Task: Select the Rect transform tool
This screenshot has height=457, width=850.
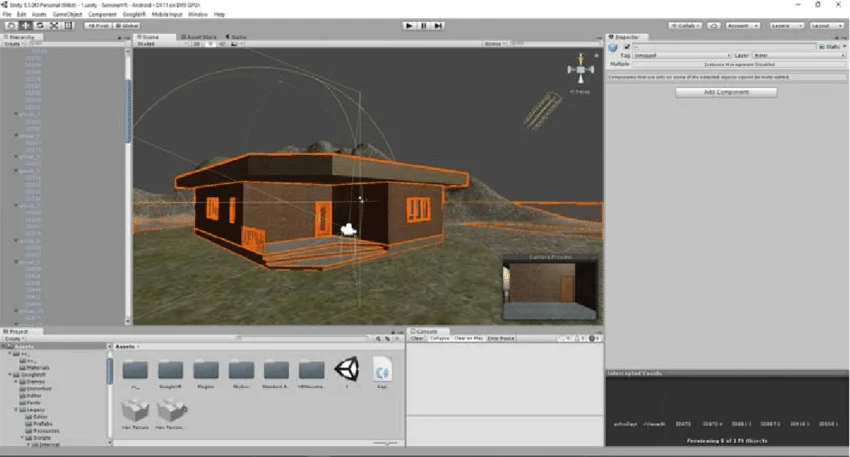Action: coord(69,25)
